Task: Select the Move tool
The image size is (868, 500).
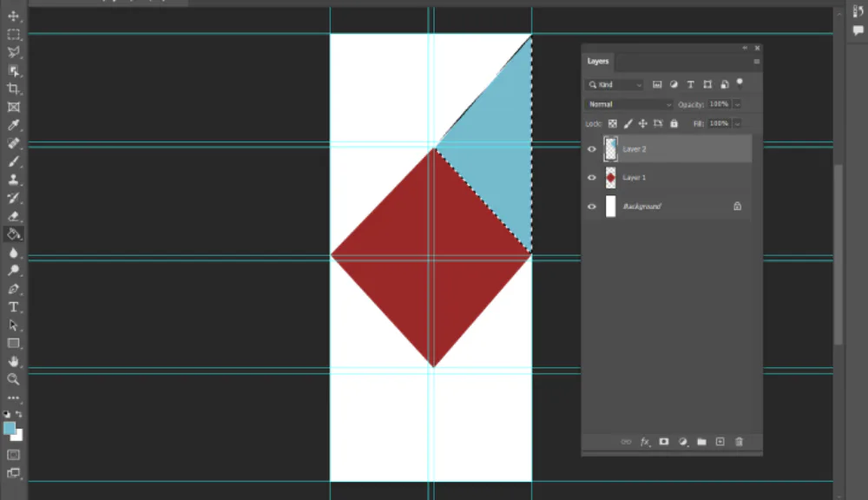Action: [14, 16]
